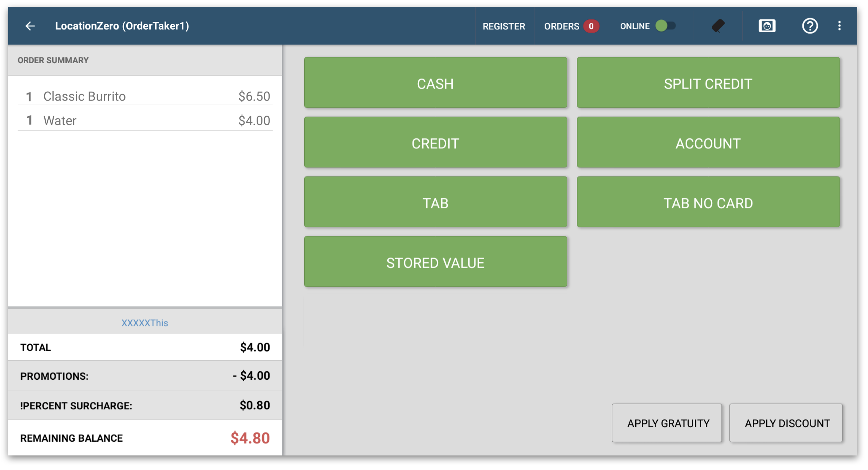The width and height of the screenshot is (868, 470).
Task: Pay with CASH
Action: point(435,83)
